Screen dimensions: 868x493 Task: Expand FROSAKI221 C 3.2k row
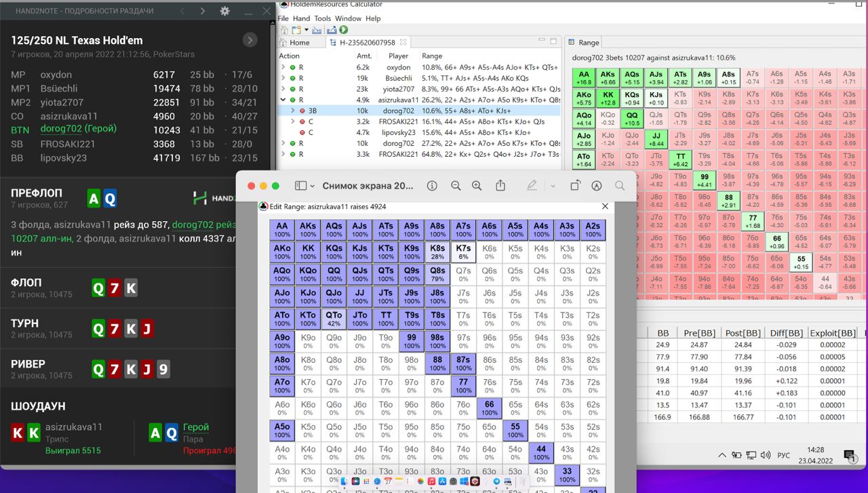click(x=293, y=121)
